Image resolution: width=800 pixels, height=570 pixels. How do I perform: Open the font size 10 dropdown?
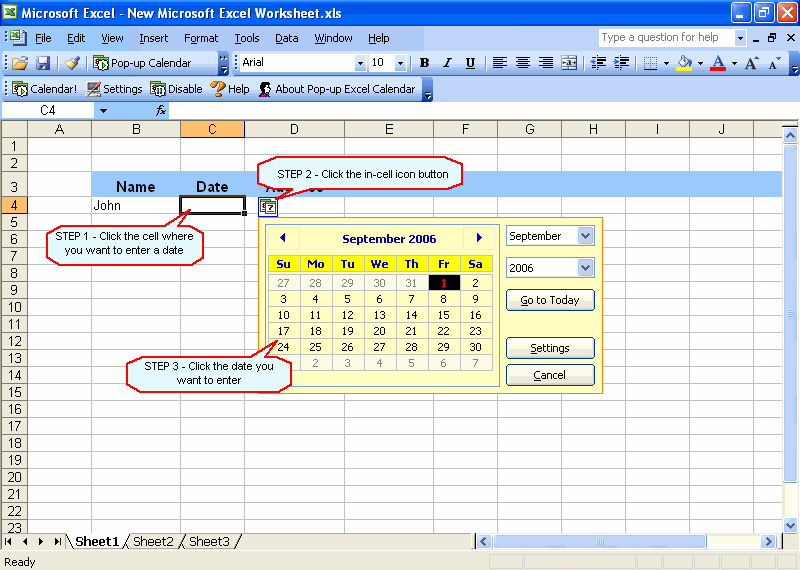[x=401, y=63]
